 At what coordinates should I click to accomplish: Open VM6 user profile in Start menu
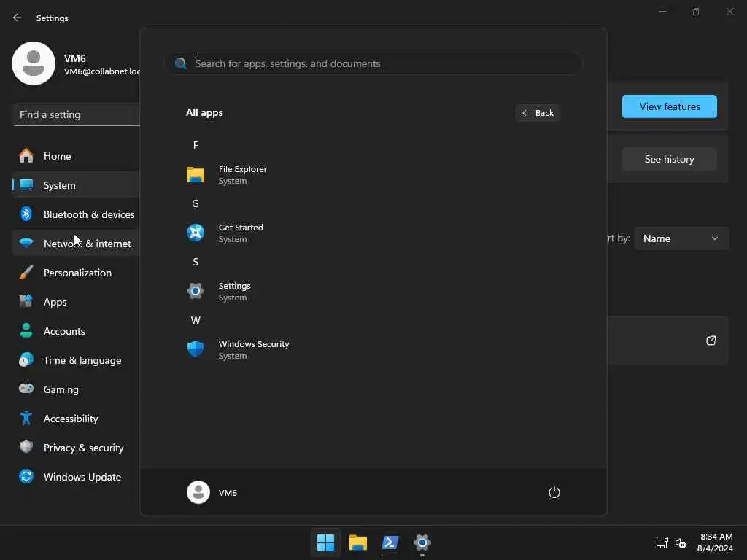click(x=212, y=492)
